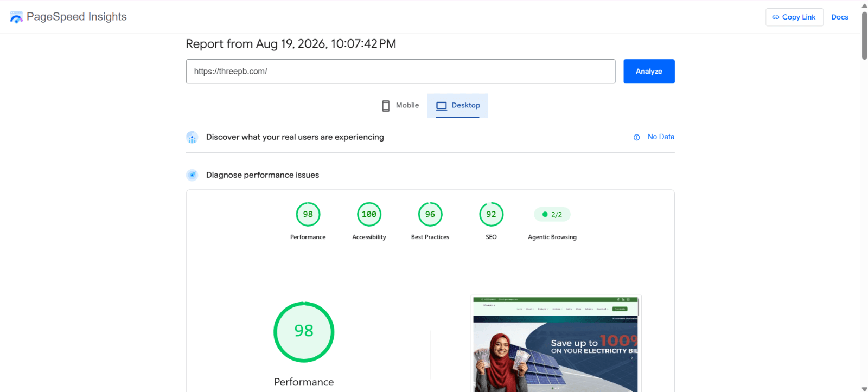Click the small 'Performance' label under gauge row

click(308, 237)
